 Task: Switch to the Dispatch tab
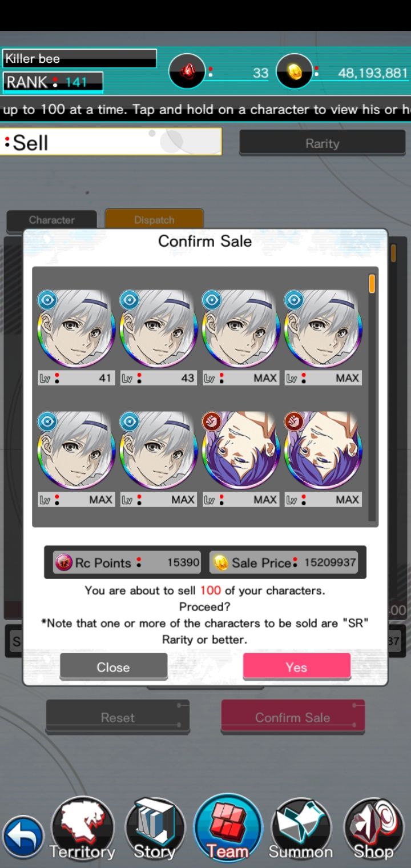(x=154, y=220)
